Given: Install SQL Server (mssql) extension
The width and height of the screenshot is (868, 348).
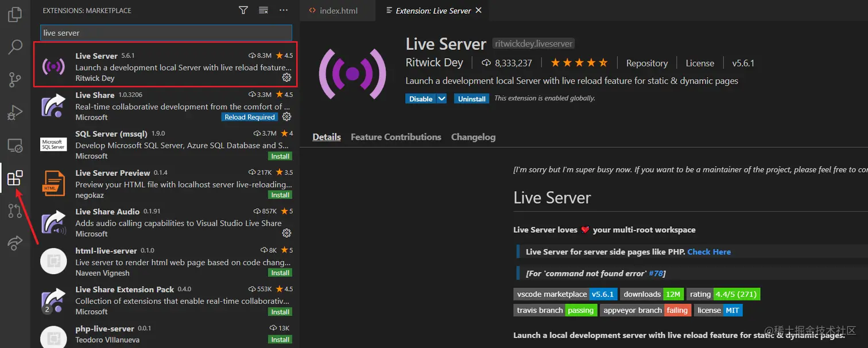Looking at the screenshot, I should [280, 156].
